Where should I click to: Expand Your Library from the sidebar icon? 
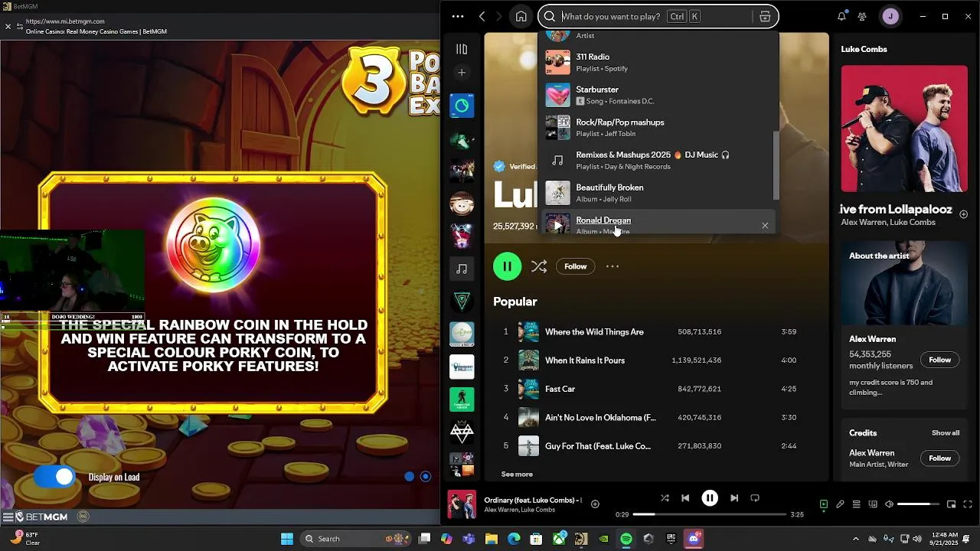click(x=462, y=49)
